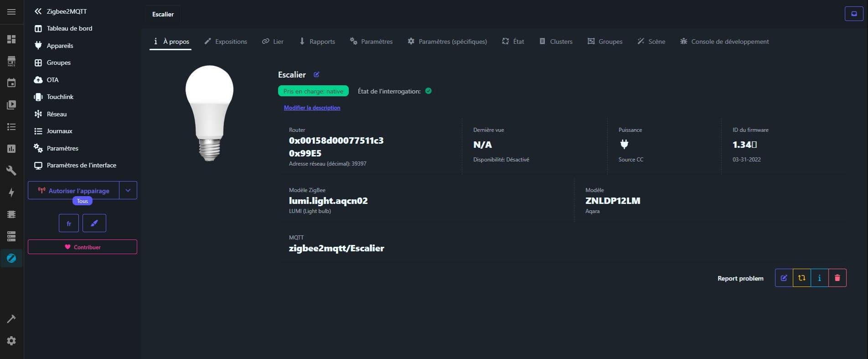868x359 pixels.
Task: Open Appareils in the sidebar menu
Action: coord(60,46)
